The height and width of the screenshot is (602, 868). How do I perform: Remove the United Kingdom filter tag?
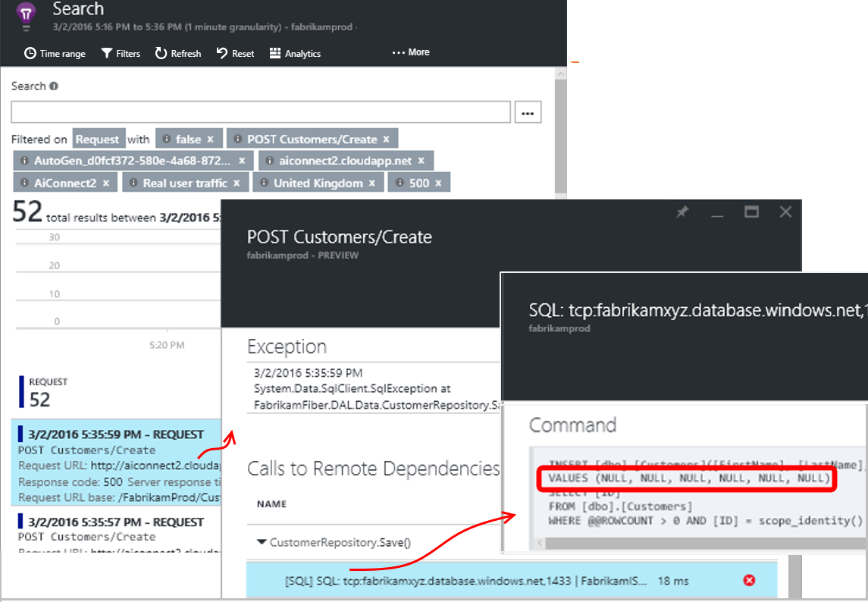tap(372, 183)
